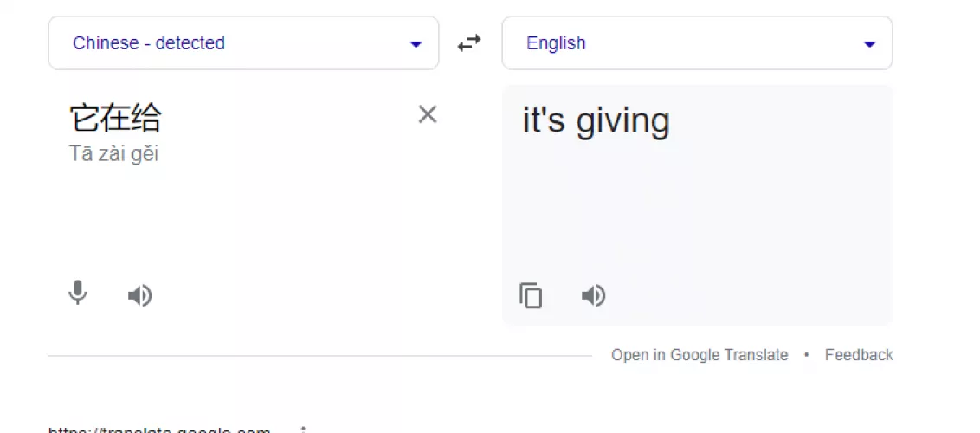Click the translated text 'it's giving'
Screen dimensions: 980x433
596,121
